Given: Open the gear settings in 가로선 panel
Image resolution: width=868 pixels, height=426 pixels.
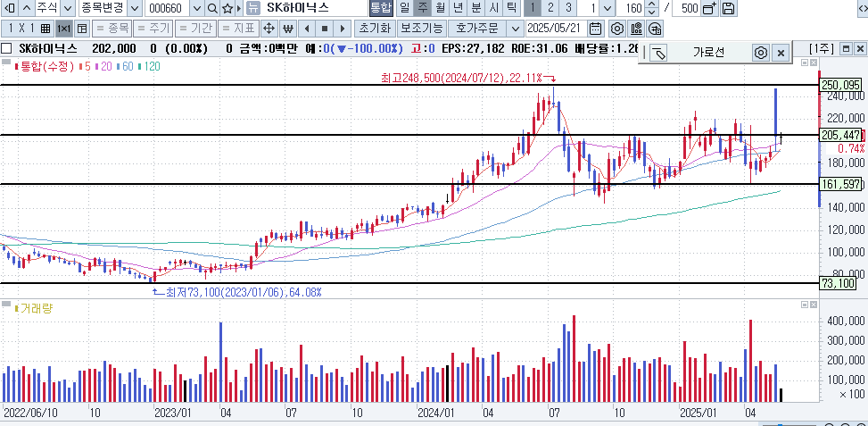Looking at the screenshot, I should point(761,53).
